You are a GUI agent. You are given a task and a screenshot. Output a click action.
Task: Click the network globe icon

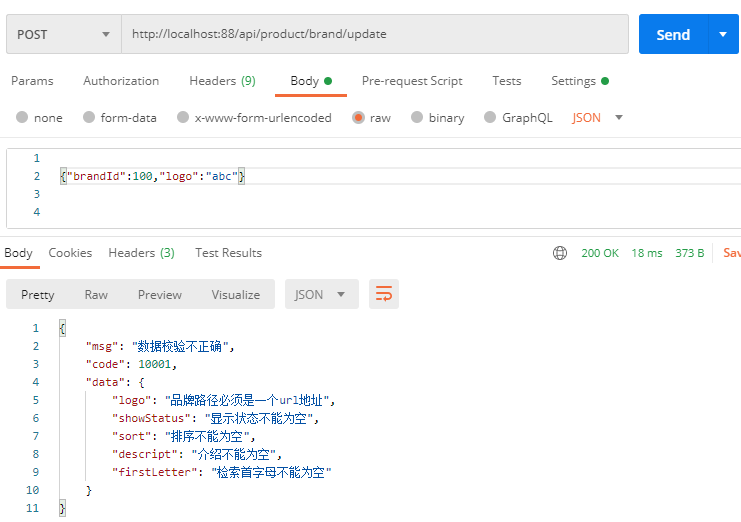(x=560, y=253)
